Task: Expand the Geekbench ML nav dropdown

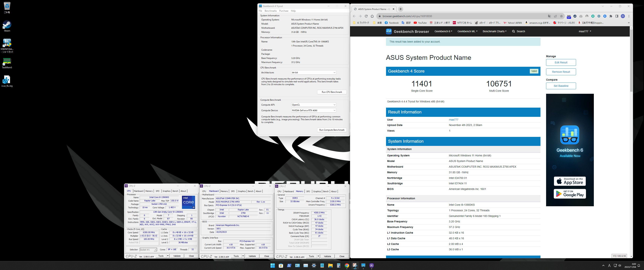Action: tap(467, 31)
